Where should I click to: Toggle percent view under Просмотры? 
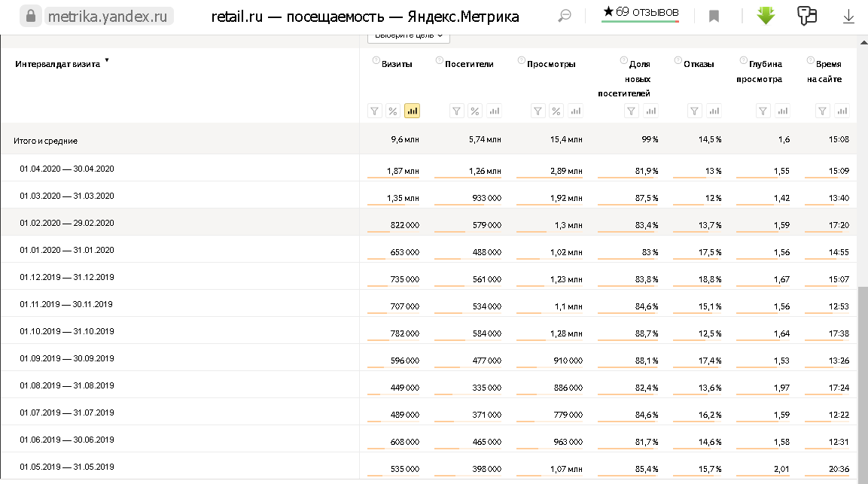(x=556, y=111)
